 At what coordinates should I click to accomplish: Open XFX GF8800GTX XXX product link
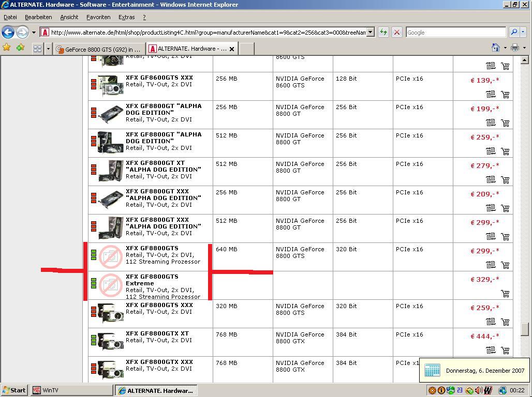tap(159, 362)
